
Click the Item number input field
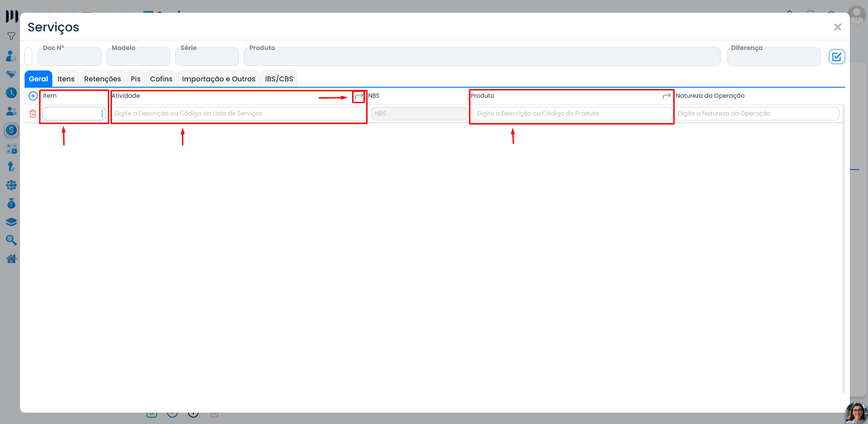[x=74, y=114]
